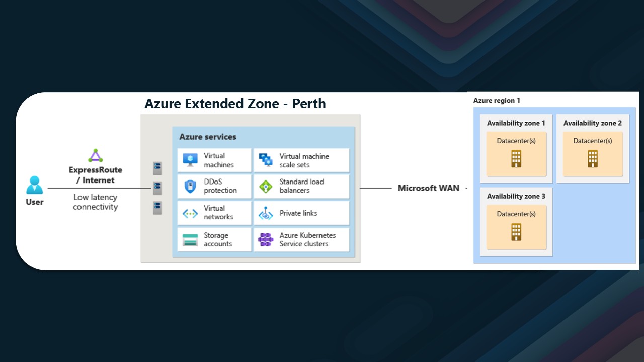Click the Private links icon

point(266,213)
